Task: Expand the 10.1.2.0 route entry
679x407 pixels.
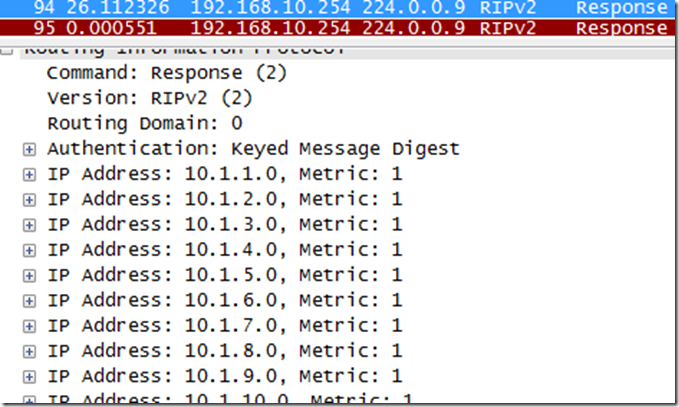Action: click(28, 199)
